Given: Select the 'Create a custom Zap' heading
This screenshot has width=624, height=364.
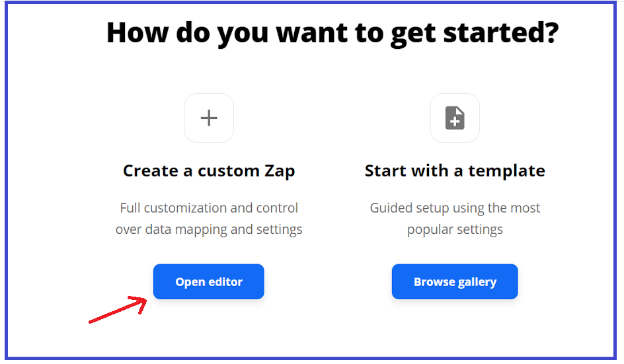Looking at the screenshot, I should [x=209, y=171].
